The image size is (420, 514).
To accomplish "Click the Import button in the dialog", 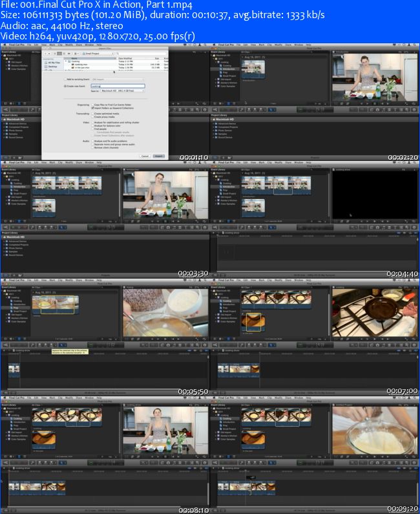I will (159, 156).
